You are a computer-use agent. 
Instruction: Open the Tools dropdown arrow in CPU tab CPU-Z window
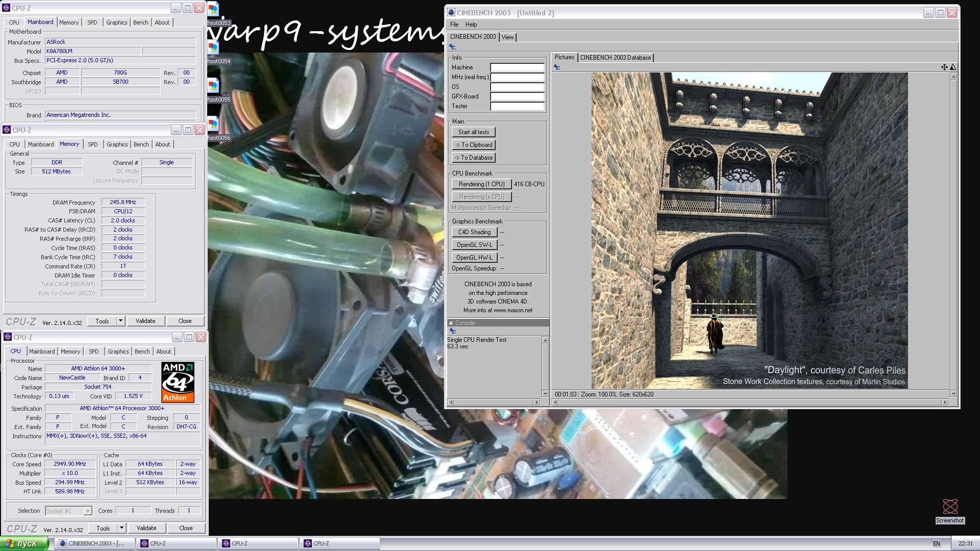tap(122, 528)
